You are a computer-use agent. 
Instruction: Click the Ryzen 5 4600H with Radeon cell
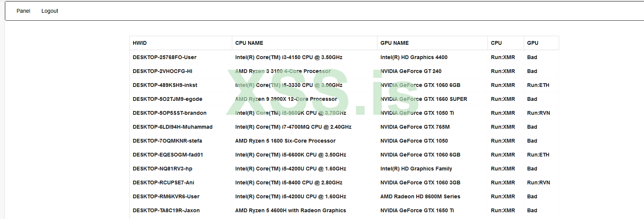291,210
